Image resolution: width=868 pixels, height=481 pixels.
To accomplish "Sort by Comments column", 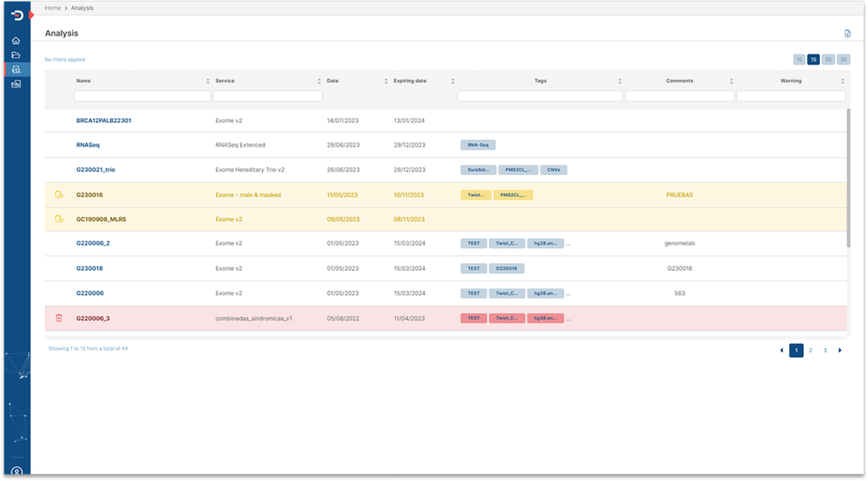I will pyautogui.click(x=732, y=81).
